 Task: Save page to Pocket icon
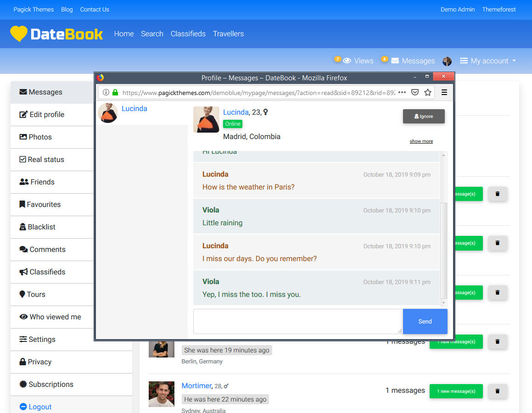pyautogui.click(x=414, y=92)
